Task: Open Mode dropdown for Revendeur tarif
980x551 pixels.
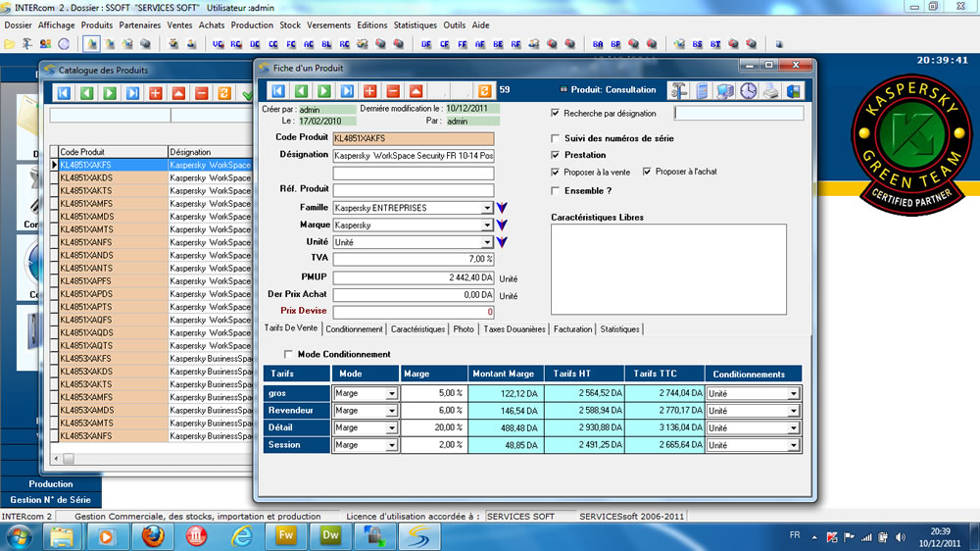Action: click(x=391, y=411)
